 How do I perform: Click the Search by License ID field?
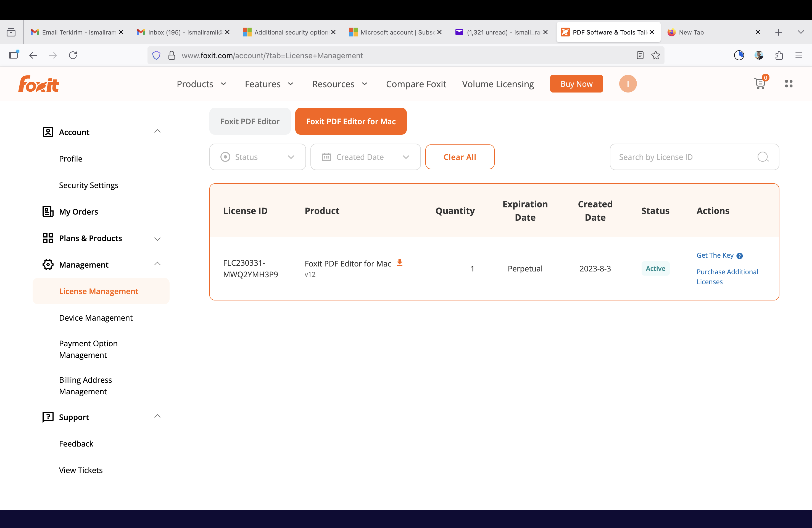682,157
